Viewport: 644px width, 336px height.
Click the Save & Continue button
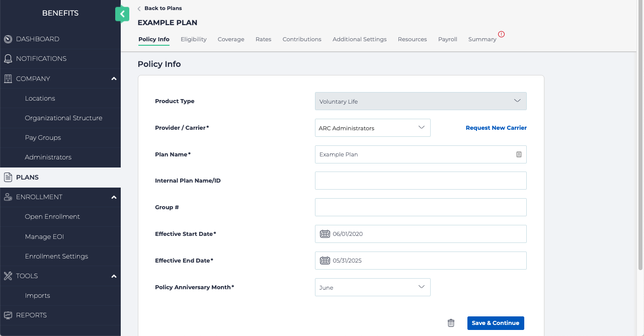pos(496,323)
